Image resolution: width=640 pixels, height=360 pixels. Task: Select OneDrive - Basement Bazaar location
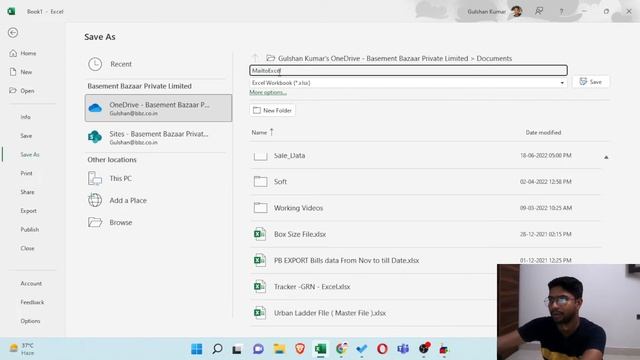158,108
